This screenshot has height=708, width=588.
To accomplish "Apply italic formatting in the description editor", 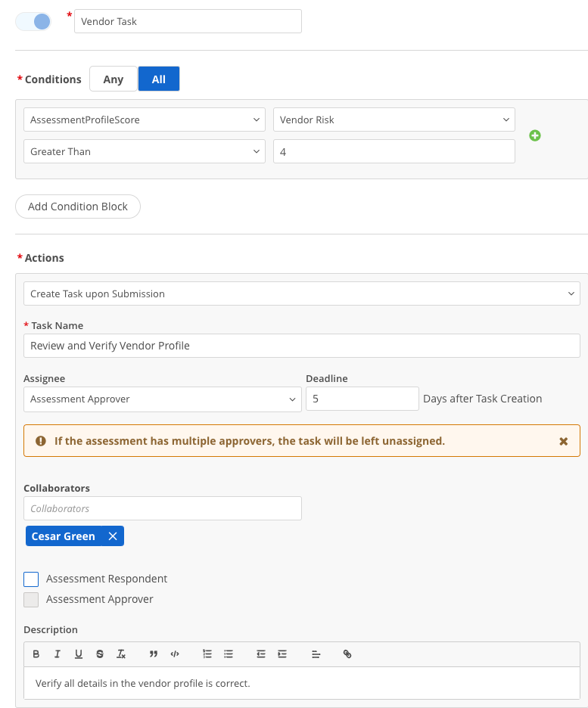I will (57, 654).
